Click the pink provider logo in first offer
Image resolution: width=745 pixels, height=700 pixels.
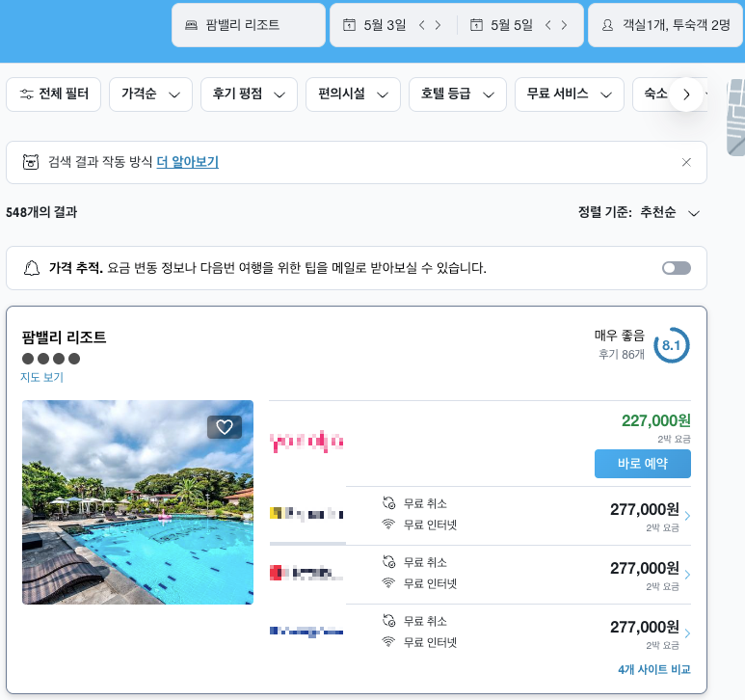pos(306,442)
